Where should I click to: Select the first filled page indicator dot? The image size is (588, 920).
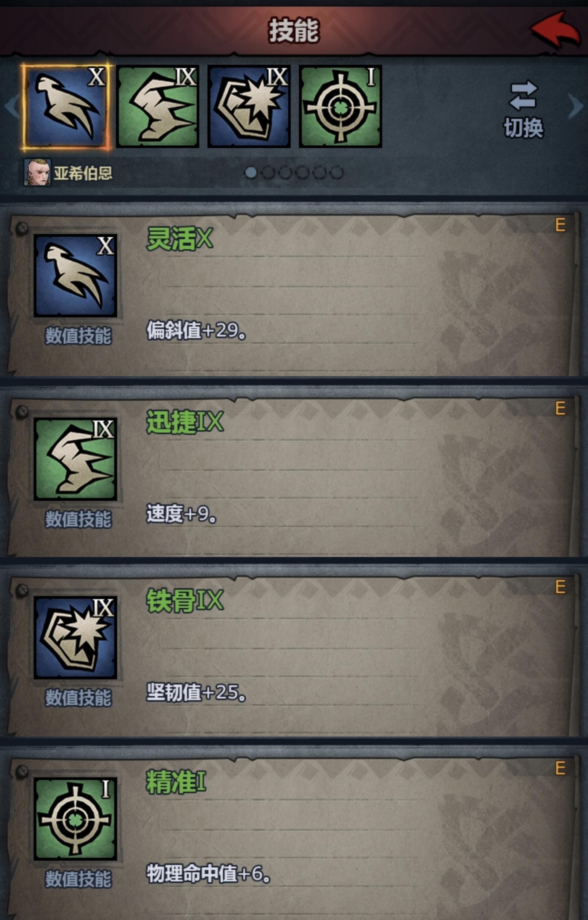point(251,173)
